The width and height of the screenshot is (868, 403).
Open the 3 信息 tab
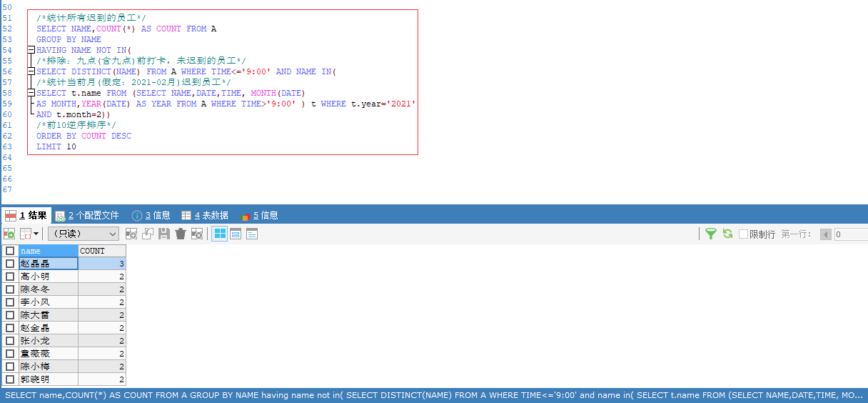pyautogui.click(x=151, y=215)
